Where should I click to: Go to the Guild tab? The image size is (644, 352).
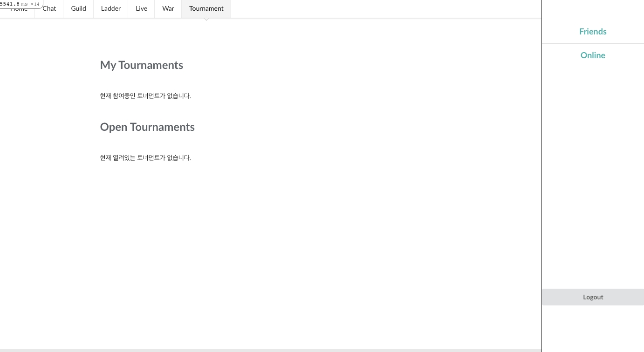pos(78,8)
